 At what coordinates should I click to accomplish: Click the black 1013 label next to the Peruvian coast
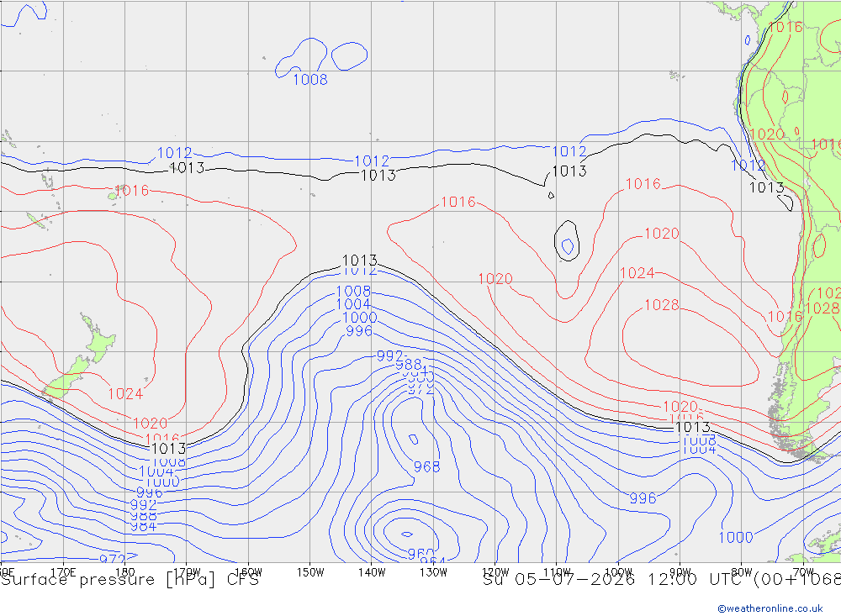[766, 187]
